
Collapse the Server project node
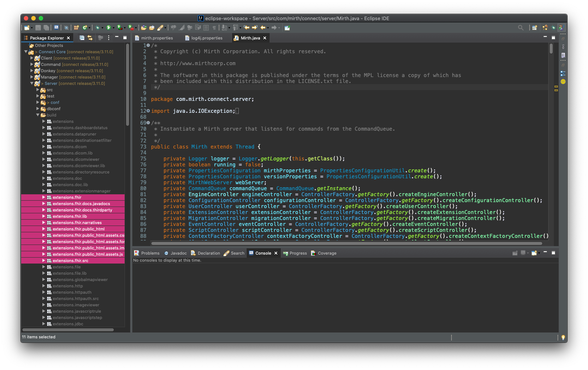point(32,83)
